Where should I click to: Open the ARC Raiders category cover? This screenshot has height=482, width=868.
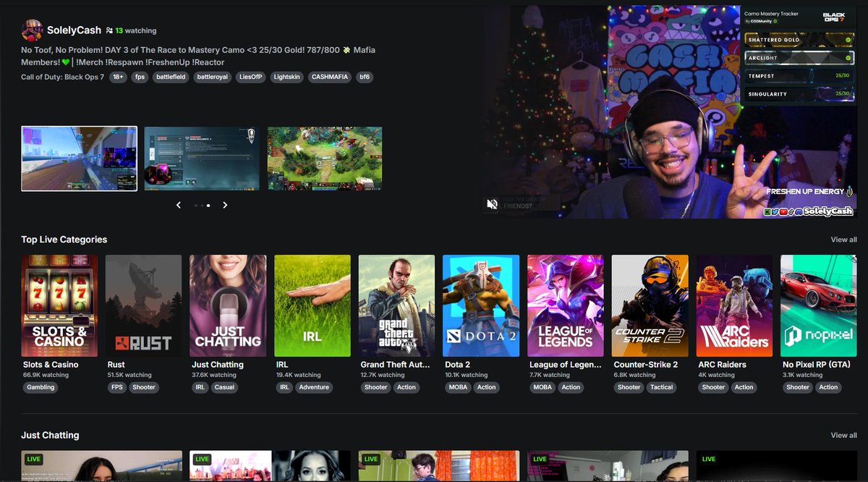point(734,305)
